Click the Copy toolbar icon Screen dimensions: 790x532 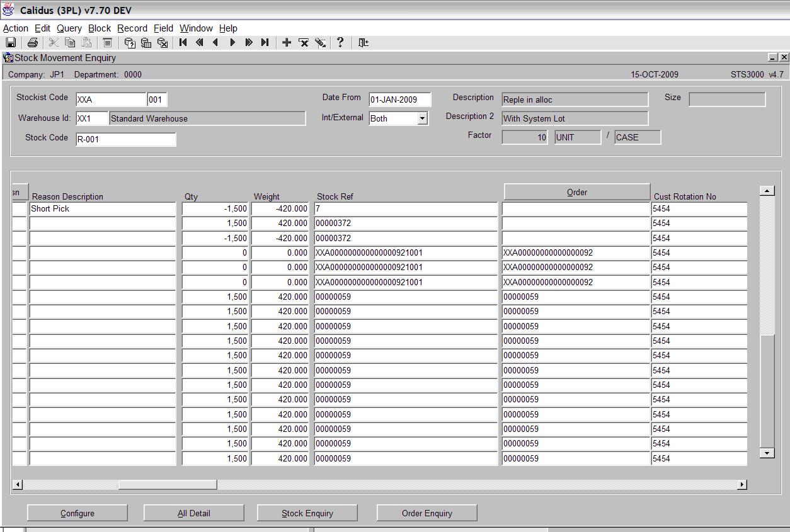(70, 43)
